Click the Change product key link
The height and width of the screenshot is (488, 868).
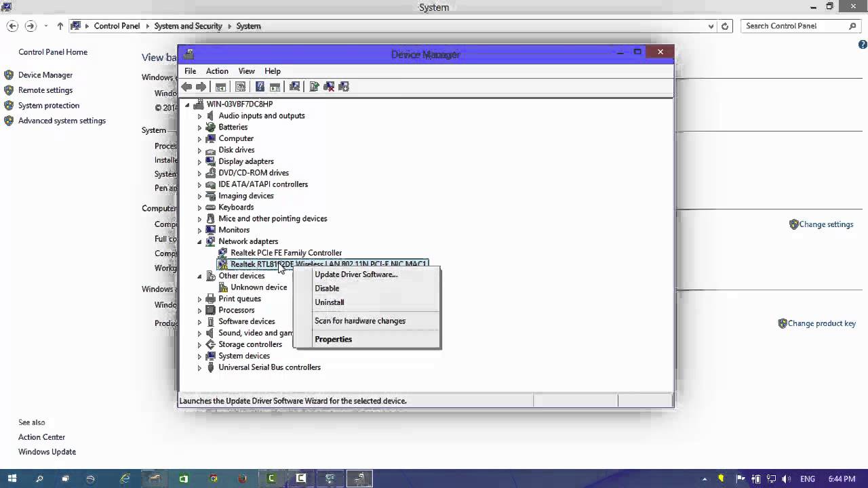(822, 323)
